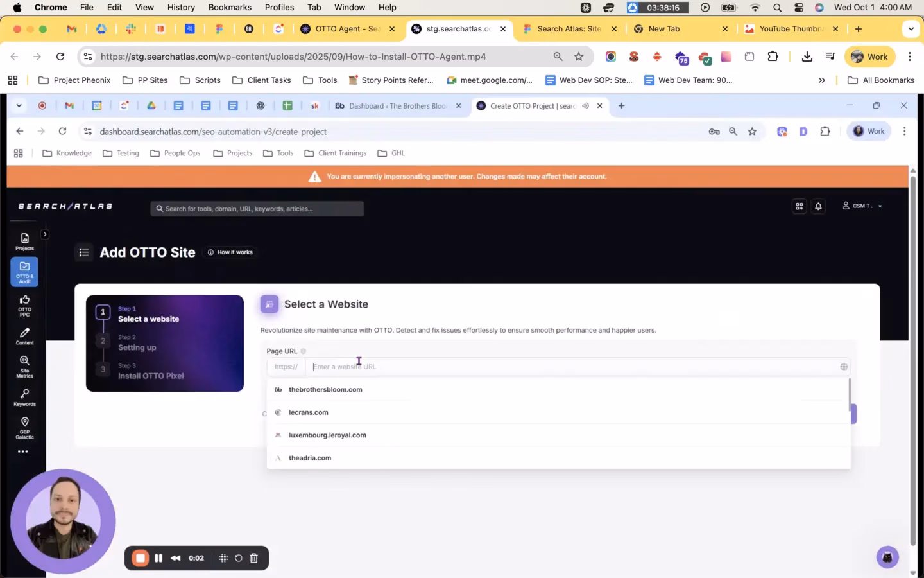Open OTTO PPC from the sidebar
The image size is (924, 578).
click(24, 304)
